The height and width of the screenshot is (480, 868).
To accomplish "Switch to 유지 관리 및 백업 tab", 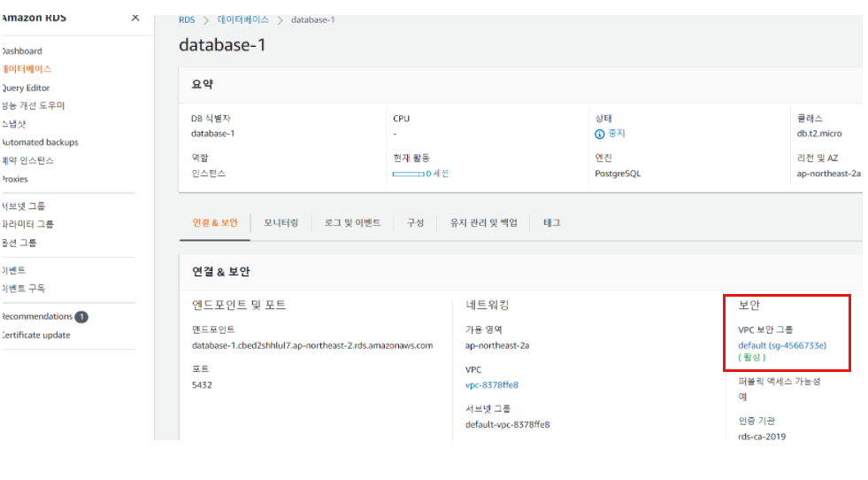I will (x=483, y=223).
